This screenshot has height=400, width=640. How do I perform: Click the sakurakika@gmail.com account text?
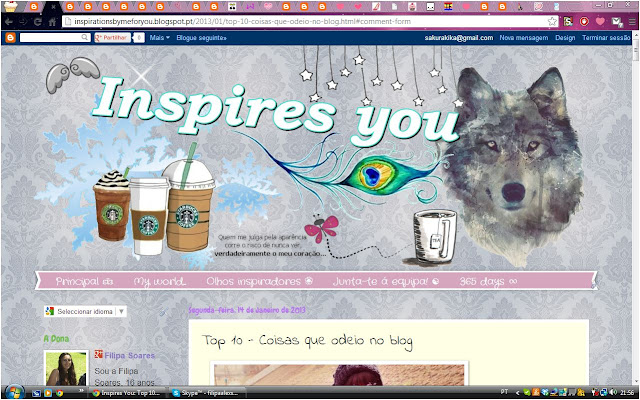pyautogui.click(x=459, y=38)
